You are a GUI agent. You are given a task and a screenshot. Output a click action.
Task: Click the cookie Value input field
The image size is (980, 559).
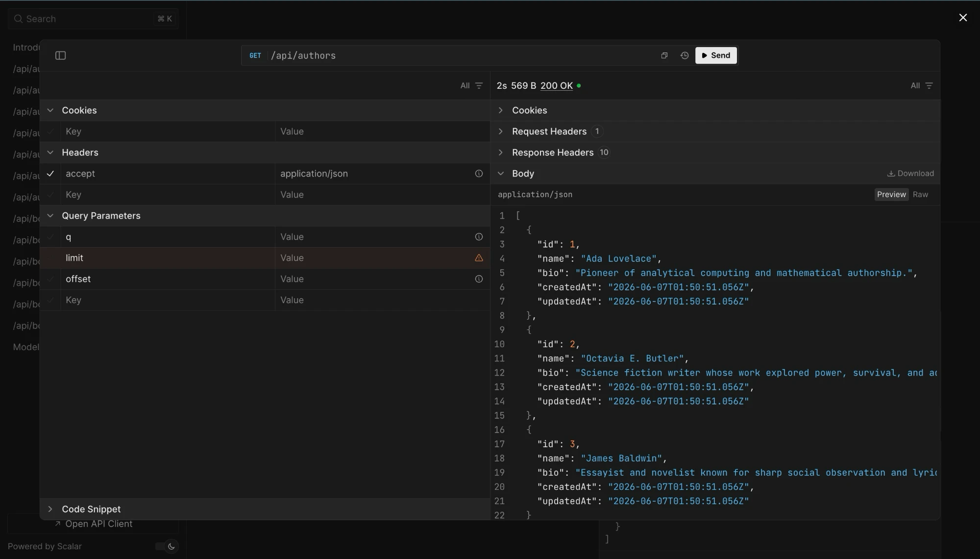pyautogui.click(x=382, y=131)
